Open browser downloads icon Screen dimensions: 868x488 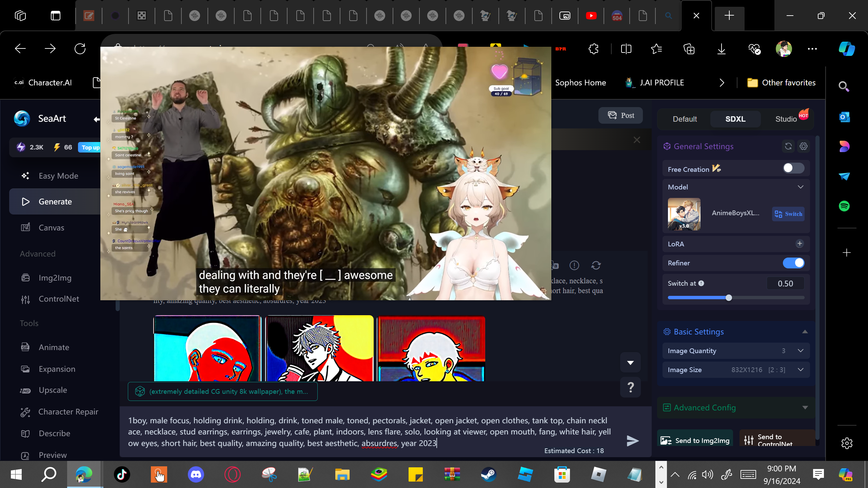pyautogui.click(x=722, y=49)
